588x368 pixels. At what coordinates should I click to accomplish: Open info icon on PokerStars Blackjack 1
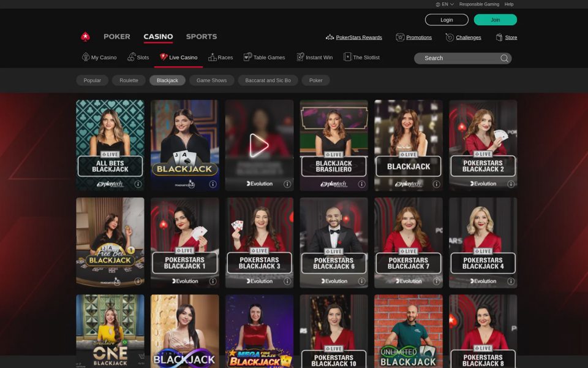pos(213,282)
